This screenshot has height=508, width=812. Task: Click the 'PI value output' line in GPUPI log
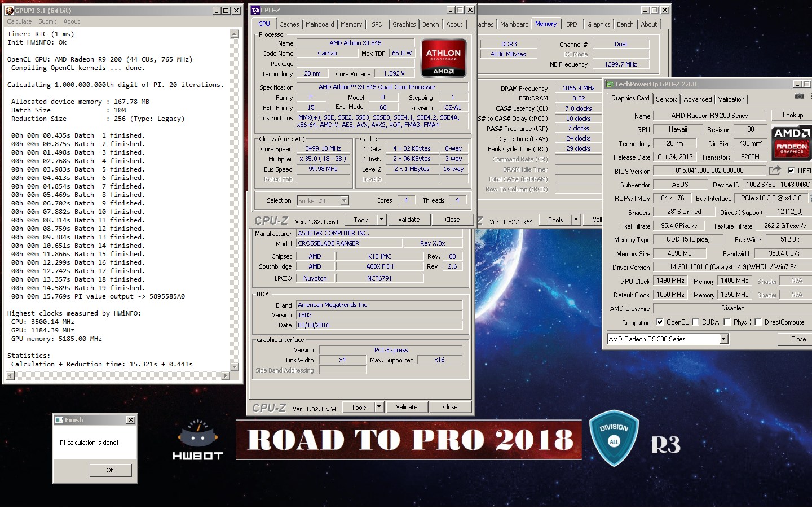click(x=98, y=296)
